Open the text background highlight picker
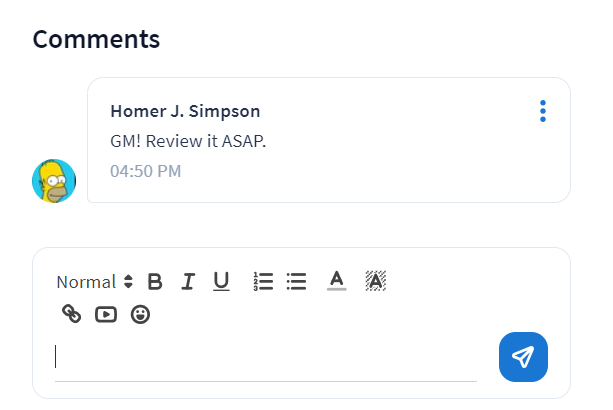613x410 pixels. point(376,282)
